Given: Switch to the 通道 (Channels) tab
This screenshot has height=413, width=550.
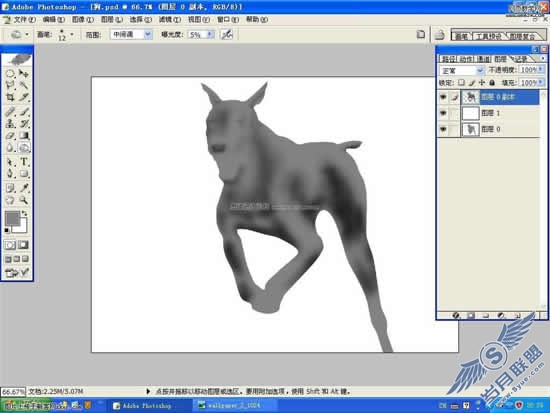Looking at the screenshot, I should click(x=484, y=59).
